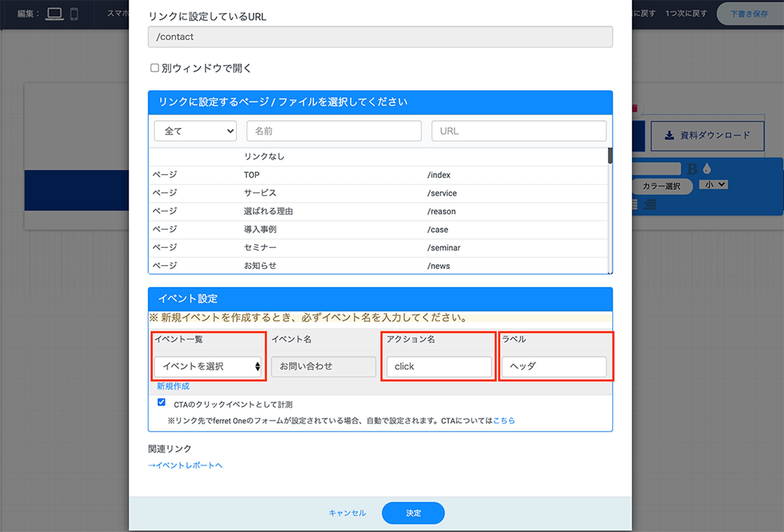The image size is (784, 532).
Task: Switch to desktop editing mode icon
Action: tap(54, 14)
